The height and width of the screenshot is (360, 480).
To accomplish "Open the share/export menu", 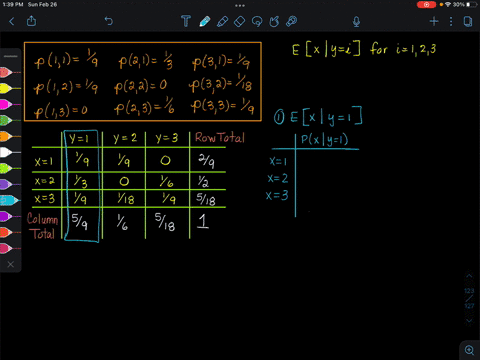I will [31, 21].
